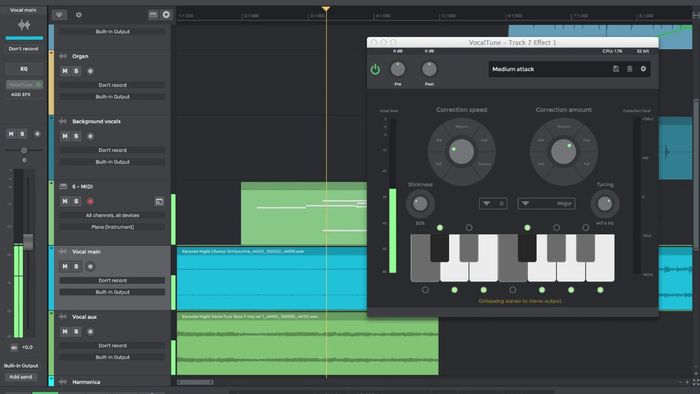The image size is (700, 394).
Task: Click the horizontal timeline scrollbar
Action: pyautogui.click(x=195, y=382)
